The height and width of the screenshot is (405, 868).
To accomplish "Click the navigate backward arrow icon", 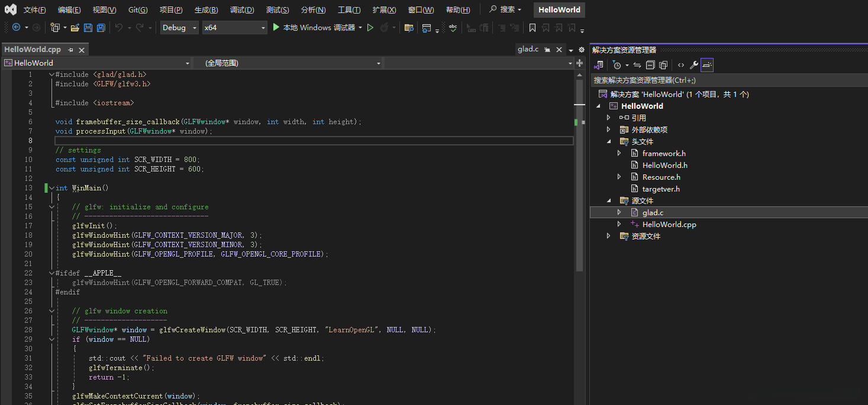I will [x=16, y=28].
